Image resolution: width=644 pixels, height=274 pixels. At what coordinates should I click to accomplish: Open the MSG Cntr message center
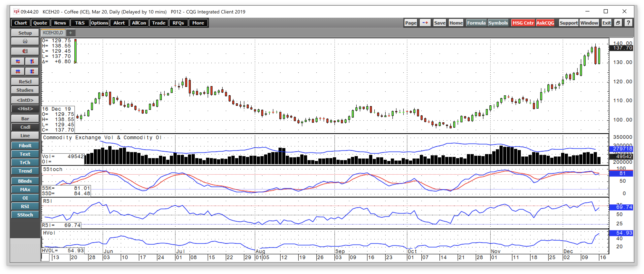click(523, 23)
